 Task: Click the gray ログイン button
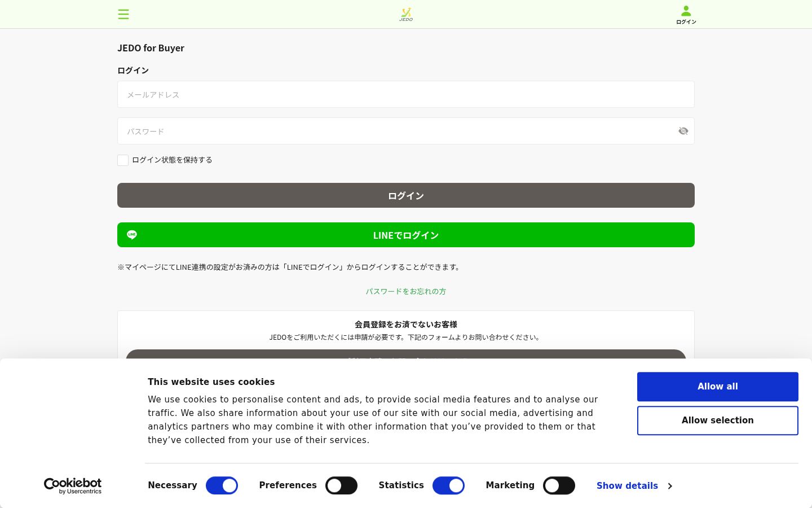point(406,195)
